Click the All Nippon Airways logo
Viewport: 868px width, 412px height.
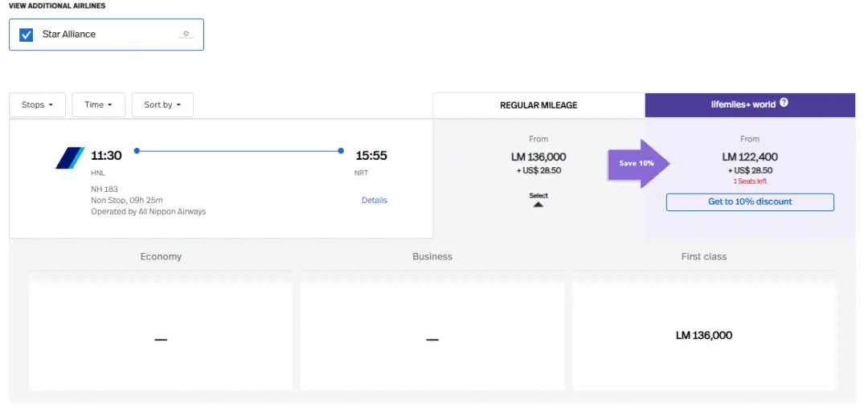tap(70, 158)
